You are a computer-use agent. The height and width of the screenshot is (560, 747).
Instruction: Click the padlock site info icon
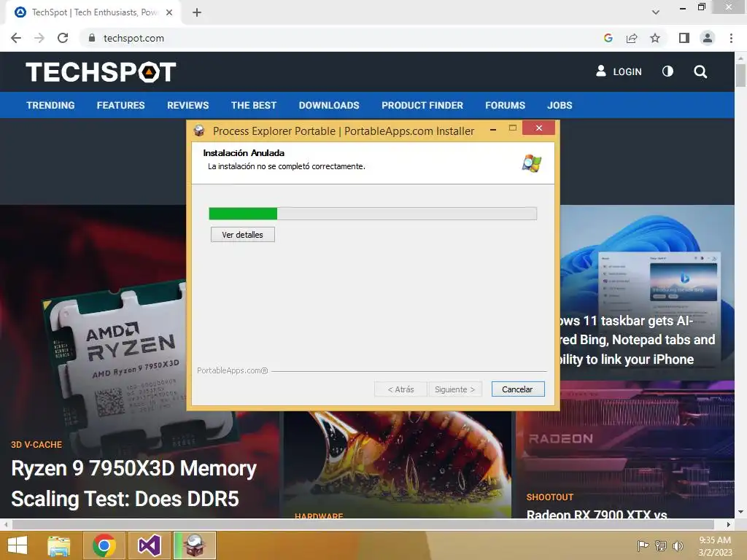click(92, 38)
